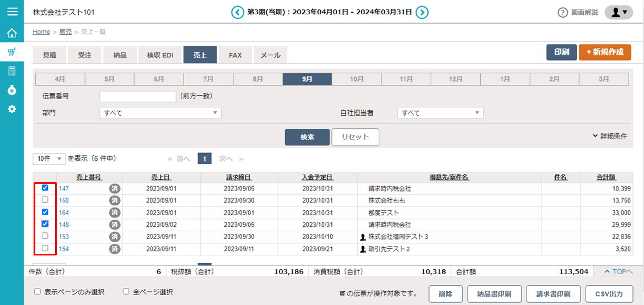Switch to the 受注 tab
This screenshot has width=644, height=305.
[84, 55]
